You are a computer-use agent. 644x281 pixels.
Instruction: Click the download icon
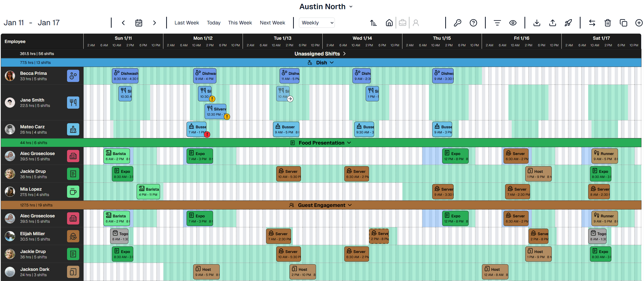537,23
